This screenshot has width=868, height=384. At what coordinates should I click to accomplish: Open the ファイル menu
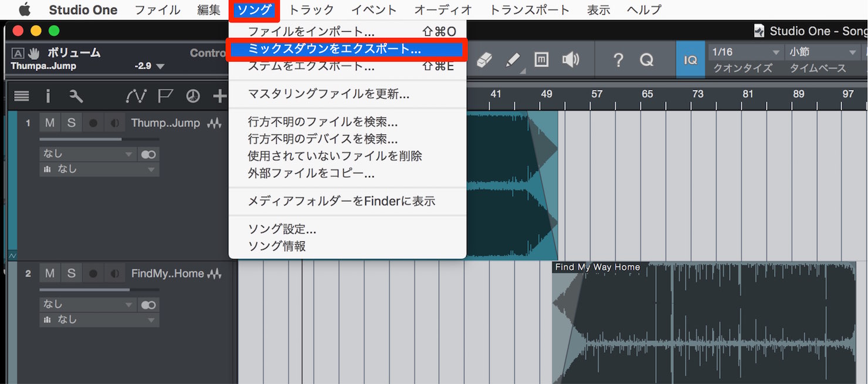click(x=157, y=10)
